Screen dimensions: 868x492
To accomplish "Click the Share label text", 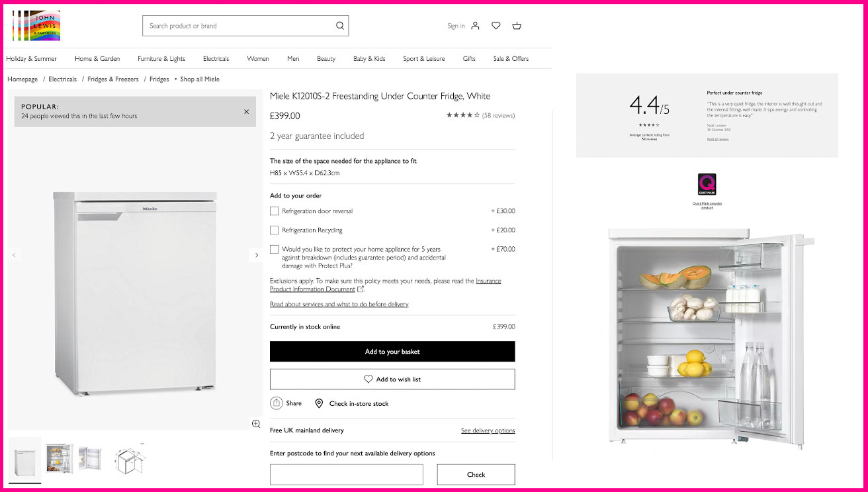I will tap(294, 403).
